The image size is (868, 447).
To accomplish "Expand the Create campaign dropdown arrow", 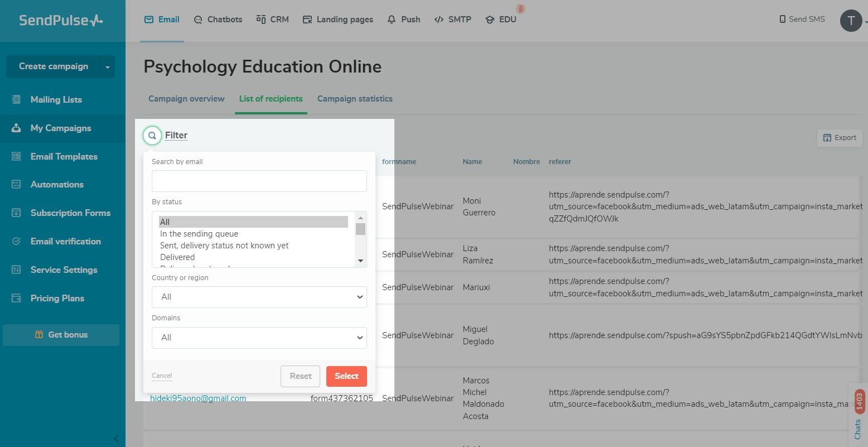I will click(x=108, y=67).
